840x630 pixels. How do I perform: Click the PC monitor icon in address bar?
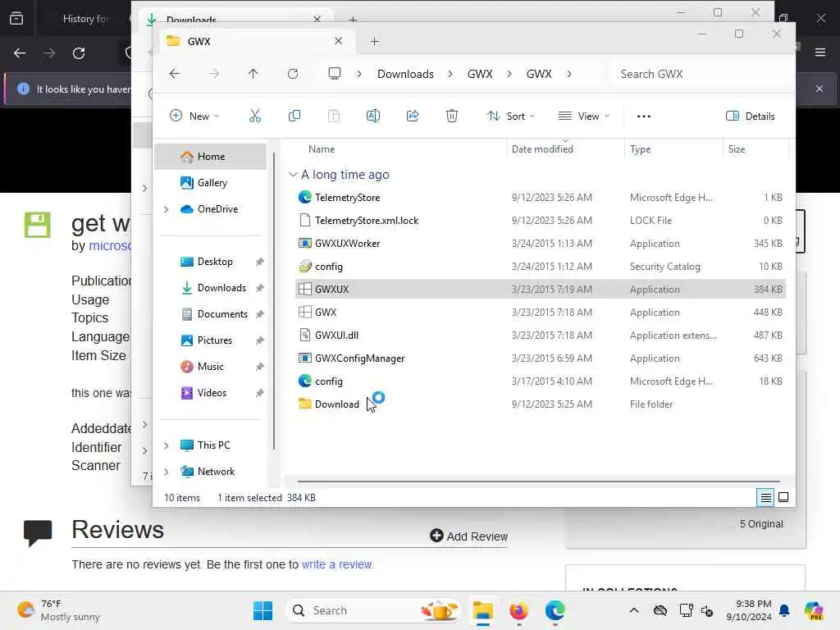tap(335, 73)
